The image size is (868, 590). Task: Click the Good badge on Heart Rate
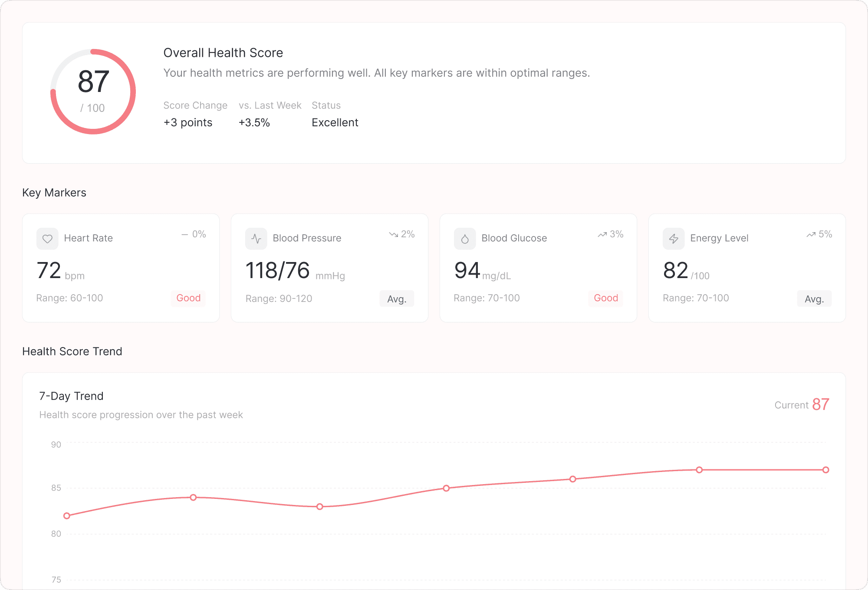pos(188,298)
